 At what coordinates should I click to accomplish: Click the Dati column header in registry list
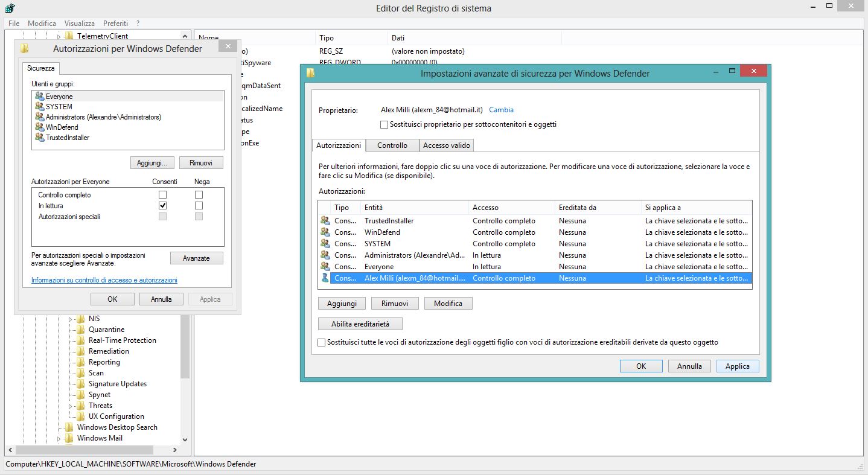pyautogui.click(x=474, y=38)
